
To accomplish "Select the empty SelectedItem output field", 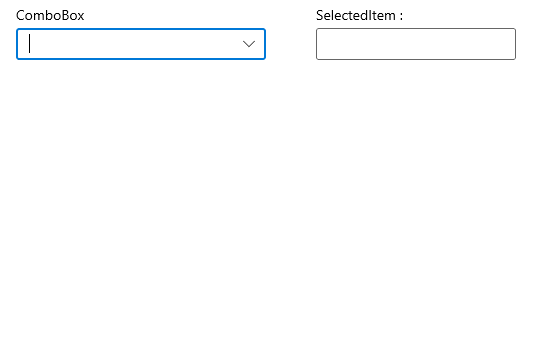I will pos(416,44).
